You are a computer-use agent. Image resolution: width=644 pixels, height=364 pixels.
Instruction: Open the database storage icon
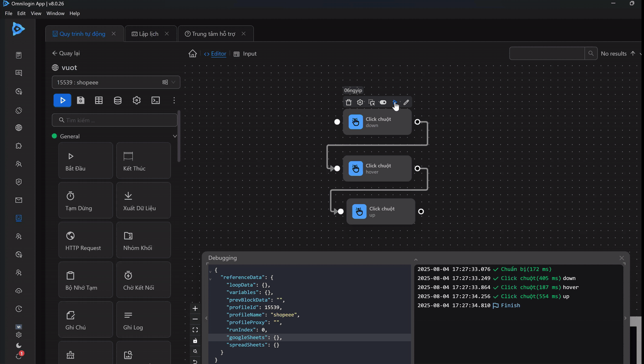tap(118, 100)
